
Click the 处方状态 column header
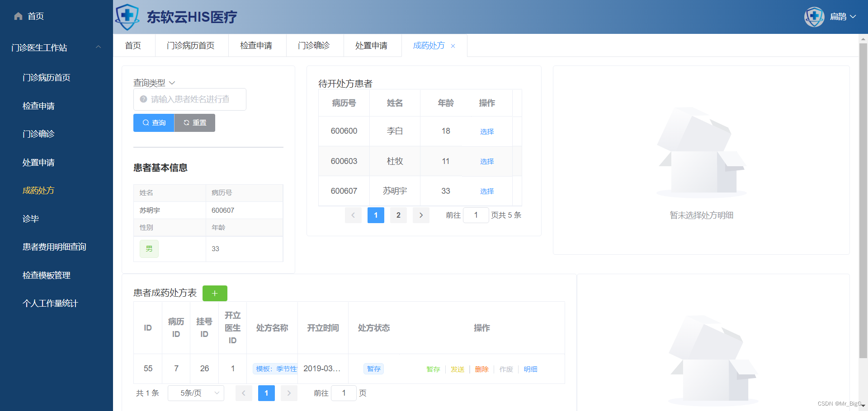[x=374, y=328]
